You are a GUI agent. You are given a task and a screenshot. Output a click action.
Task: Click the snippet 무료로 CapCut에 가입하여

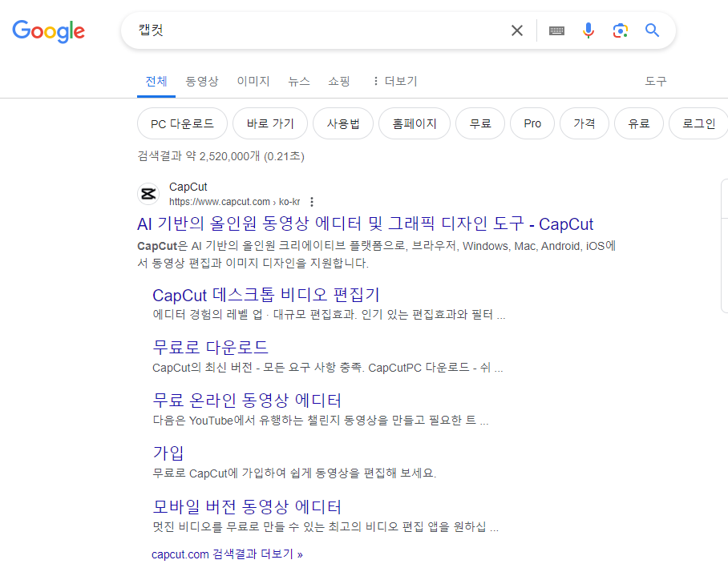[294, 473]
